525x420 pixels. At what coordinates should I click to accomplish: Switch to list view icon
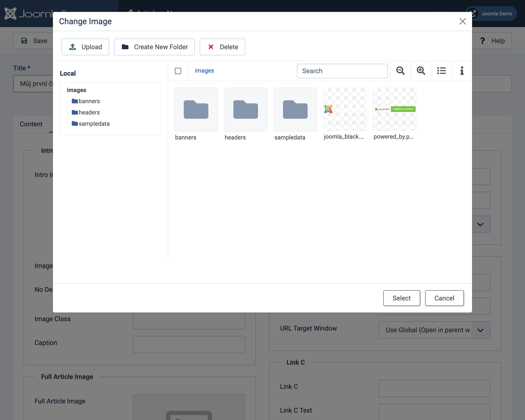coord(441,71)
